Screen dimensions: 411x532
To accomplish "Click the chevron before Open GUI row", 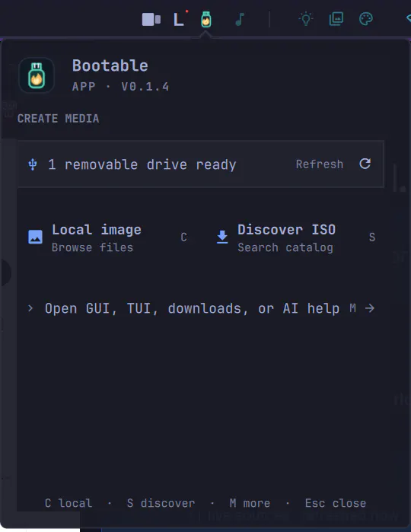I will pyautogui.click(x=30, y=308).
